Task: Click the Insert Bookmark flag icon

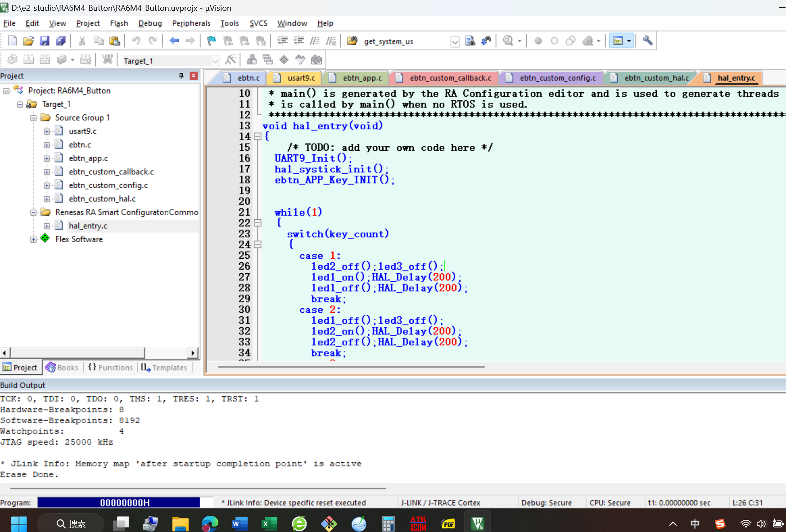Action: click(211, 41)
